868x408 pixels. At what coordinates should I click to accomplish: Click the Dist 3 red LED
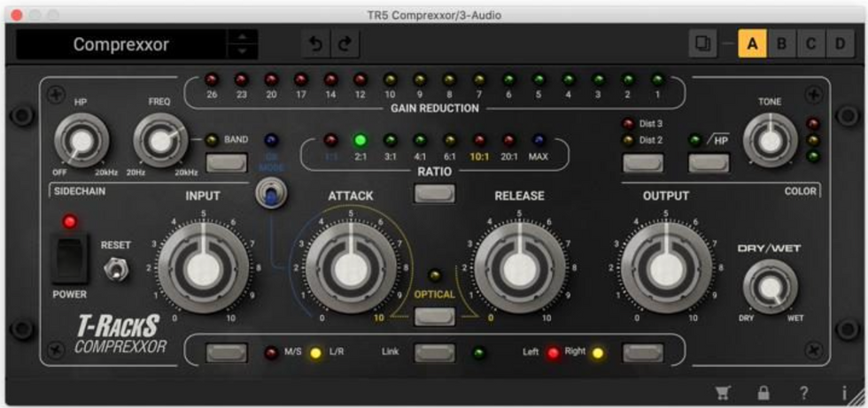[628, 124]
